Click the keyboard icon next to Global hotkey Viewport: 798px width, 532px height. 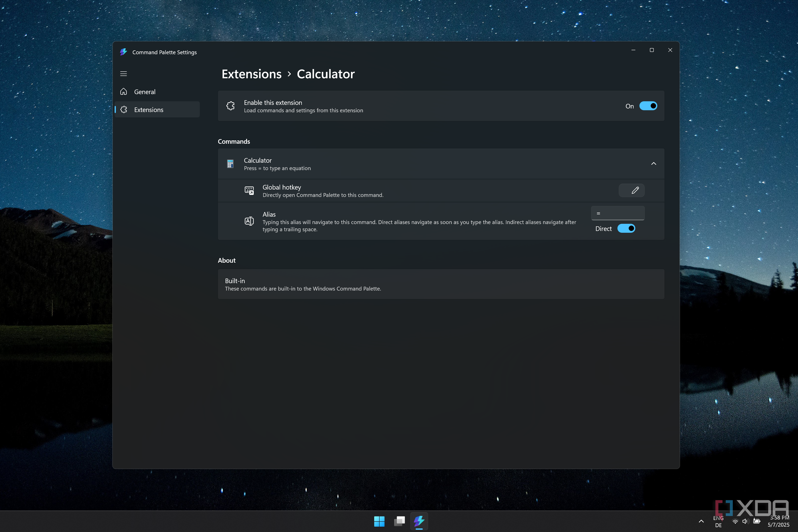tap(249, 190)
